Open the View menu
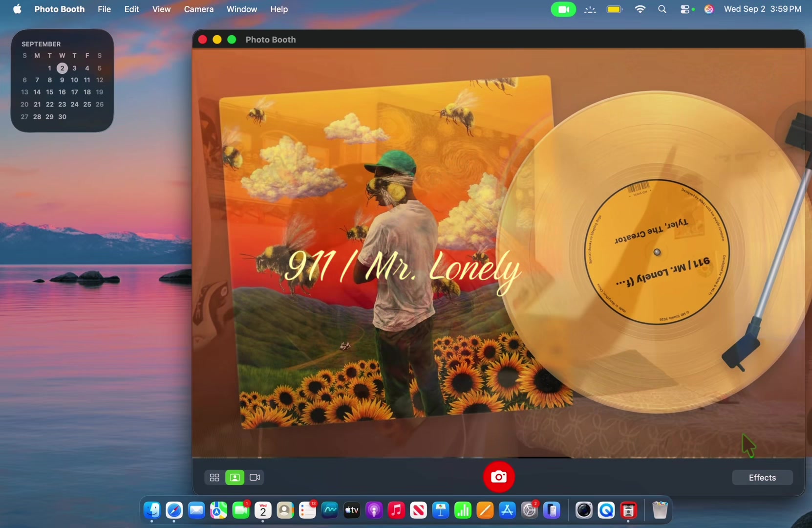This screenshot has width=812, height=528. click(x=161, y=9)
